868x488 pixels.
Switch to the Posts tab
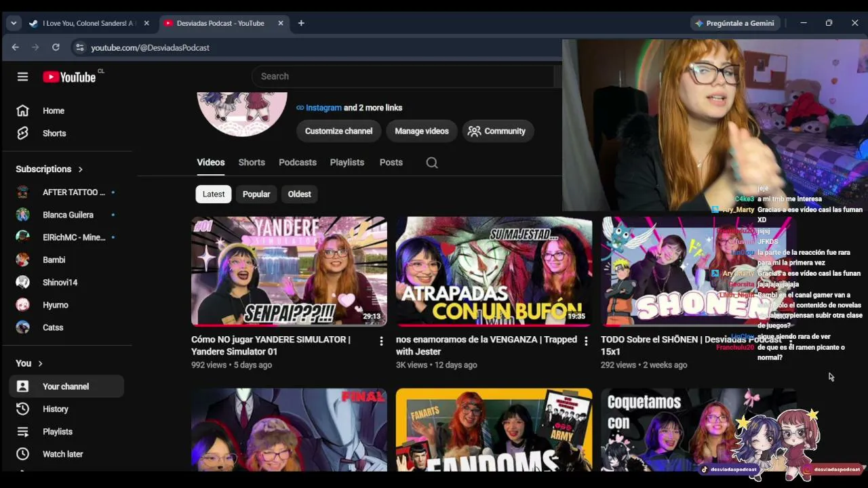(x=391, y=163)
